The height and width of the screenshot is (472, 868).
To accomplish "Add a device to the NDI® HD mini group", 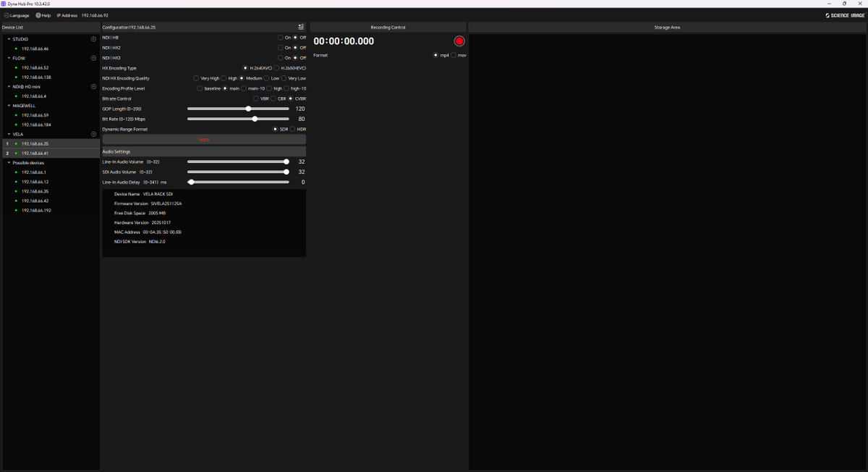I will [x=93, y=86].
